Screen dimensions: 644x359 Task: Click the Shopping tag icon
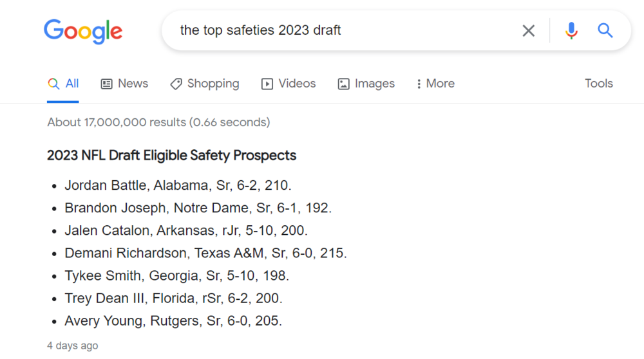click(176, 84)
